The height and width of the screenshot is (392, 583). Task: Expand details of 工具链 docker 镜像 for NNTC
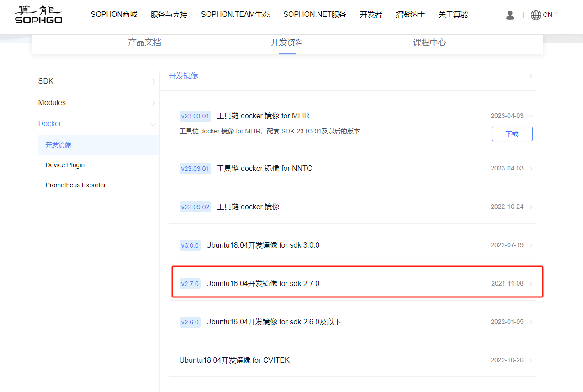(x=530, y=168)
